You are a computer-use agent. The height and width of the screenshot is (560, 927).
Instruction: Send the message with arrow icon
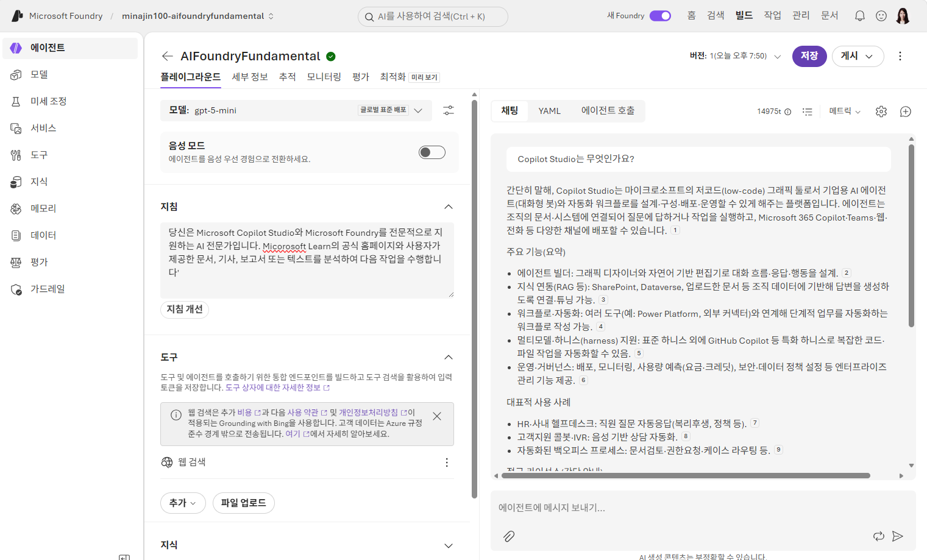pyautogui.click(x=897, y=536)
